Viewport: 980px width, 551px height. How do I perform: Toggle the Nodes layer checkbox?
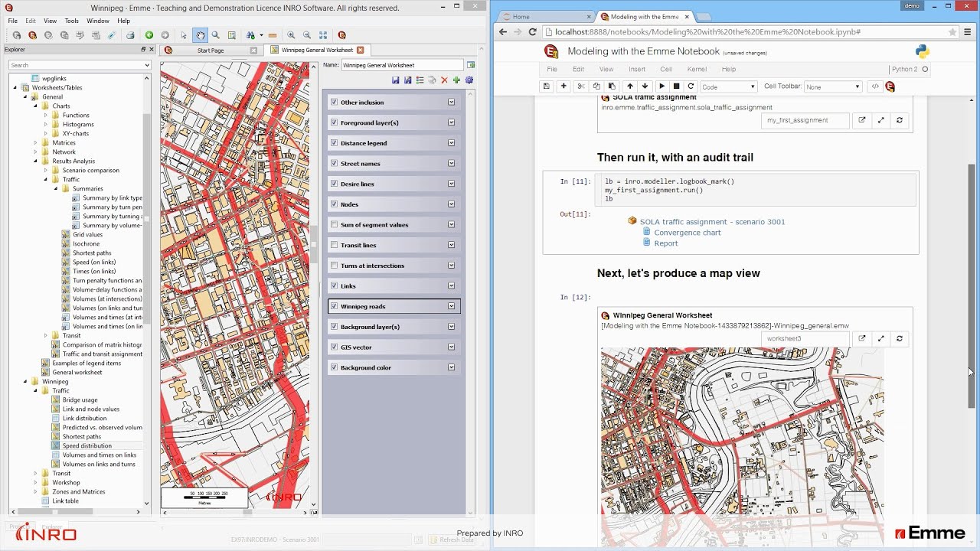(334, 204)
